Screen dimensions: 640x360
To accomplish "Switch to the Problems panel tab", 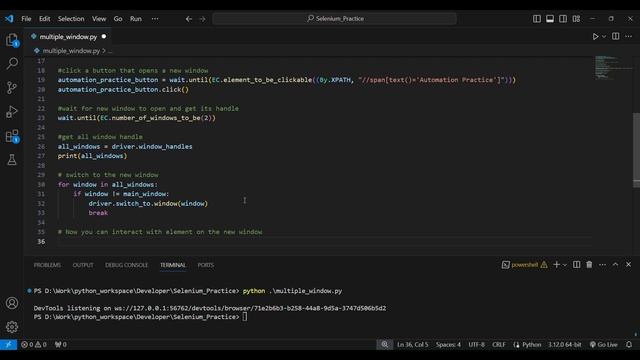I will click(47, 265).
